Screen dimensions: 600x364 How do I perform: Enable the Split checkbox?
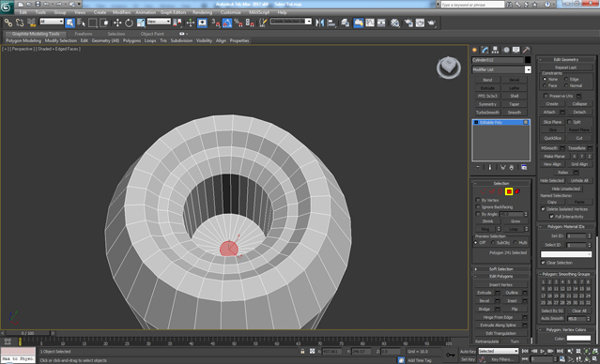569,122
